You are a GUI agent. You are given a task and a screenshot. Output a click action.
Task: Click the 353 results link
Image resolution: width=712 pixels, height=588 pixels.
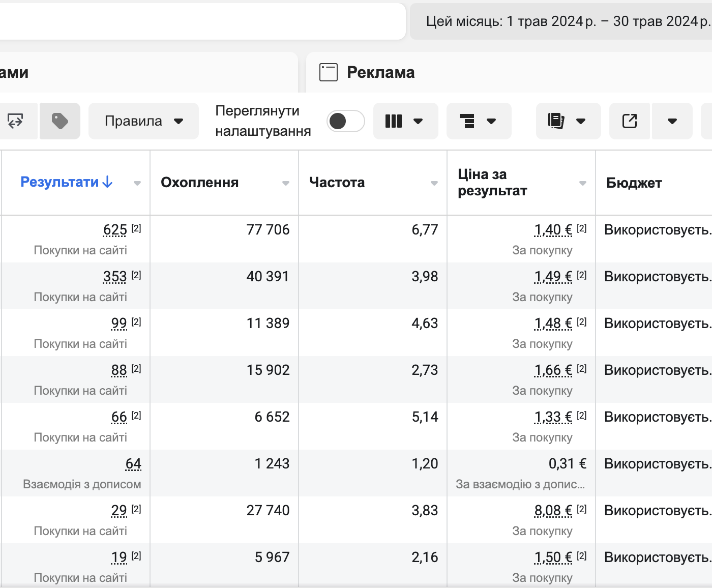[x=115, y=277]
